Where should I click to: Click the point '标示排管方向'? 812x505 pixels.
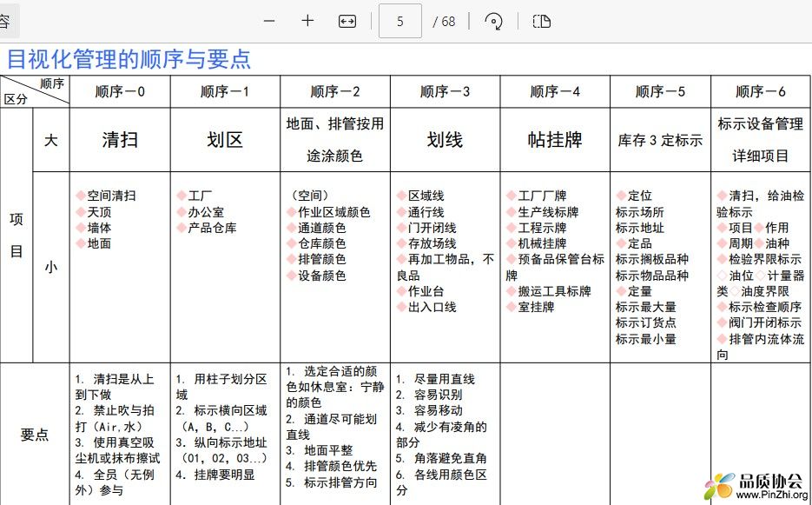(340, 482)
